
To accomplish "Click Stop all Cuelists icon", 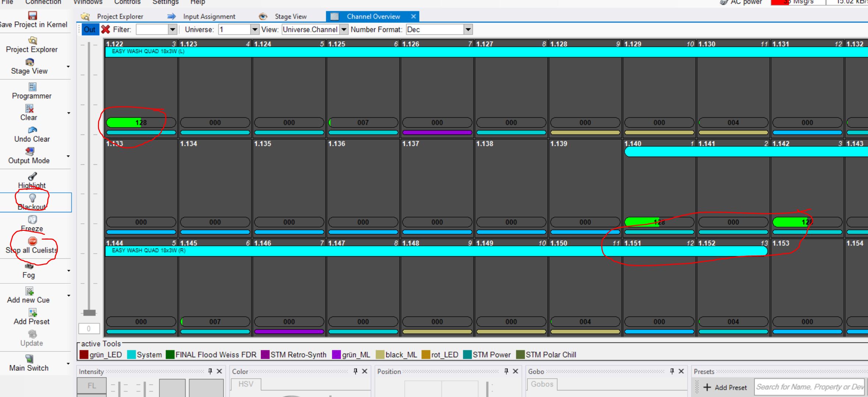I will [x=32, y=241].
